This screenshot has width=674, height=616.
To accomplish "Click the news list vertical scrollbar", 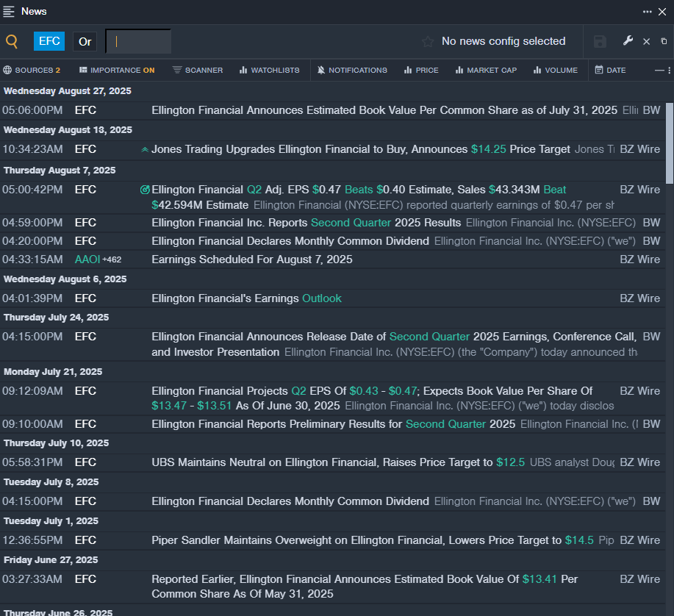I will (x=670, y=143).
